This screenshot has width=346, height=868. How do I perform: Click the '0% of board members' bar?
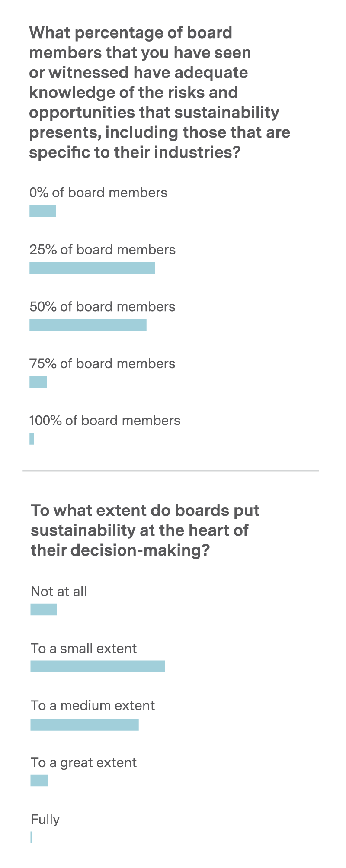(x=42, y=211)
